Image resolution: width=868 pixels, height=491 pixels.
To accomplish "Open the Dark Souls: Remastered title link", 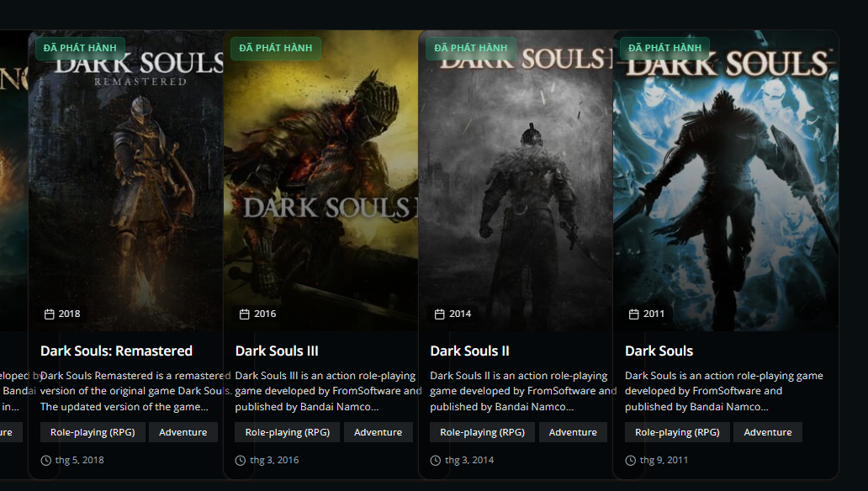I will tap(116, 351).
